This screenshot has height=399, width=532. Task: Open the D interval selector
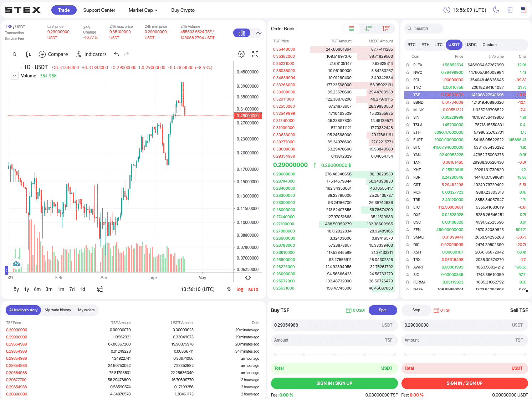pos(15,54)
